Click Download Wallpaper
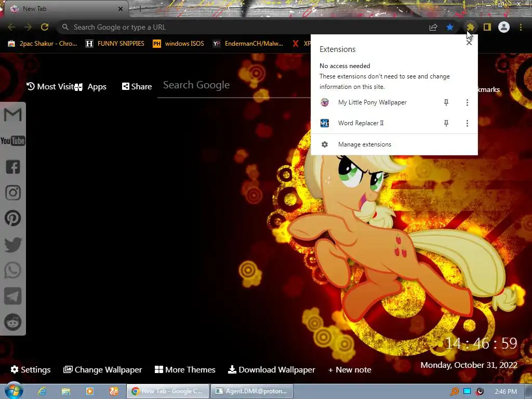This screenshot has height=399, width=532. click(271, 369)
